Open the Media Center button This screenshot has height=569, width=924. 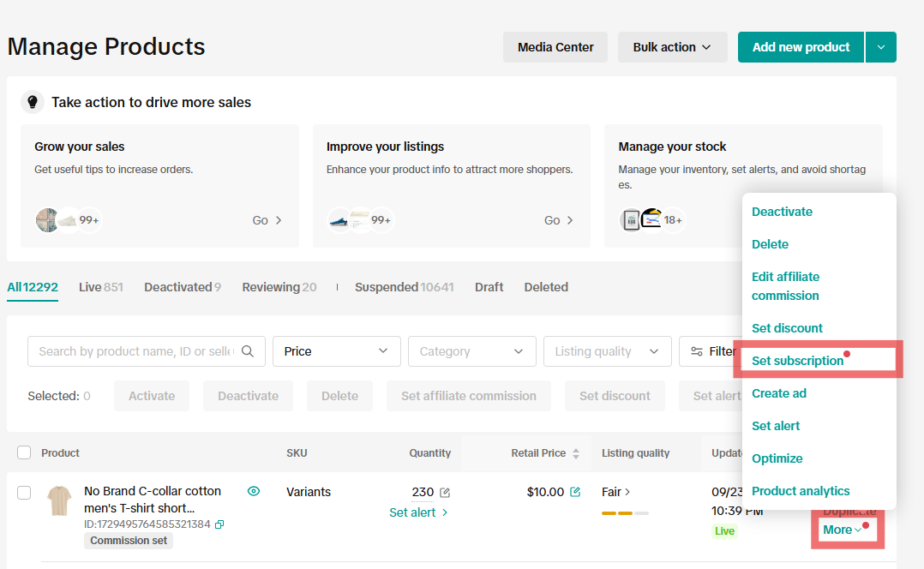555,47
